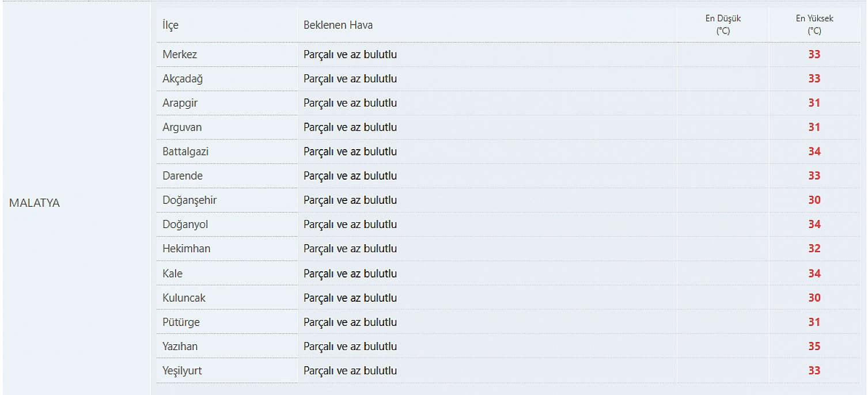Select the Merkez district row

click(x=508, y=55)
